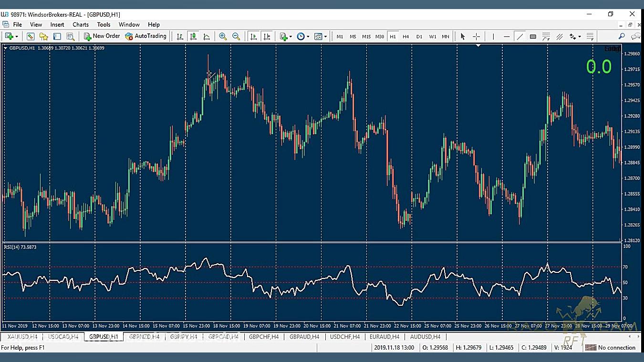Switch to the EURAUD,H4 chart tab
This screenshot has width=644, height=362.
384,337
